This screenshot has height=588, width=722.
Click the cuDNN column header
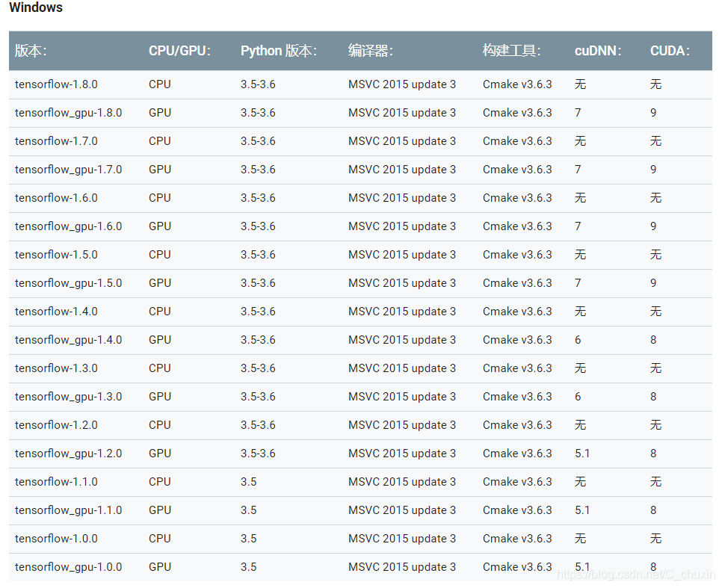(598, 51)
